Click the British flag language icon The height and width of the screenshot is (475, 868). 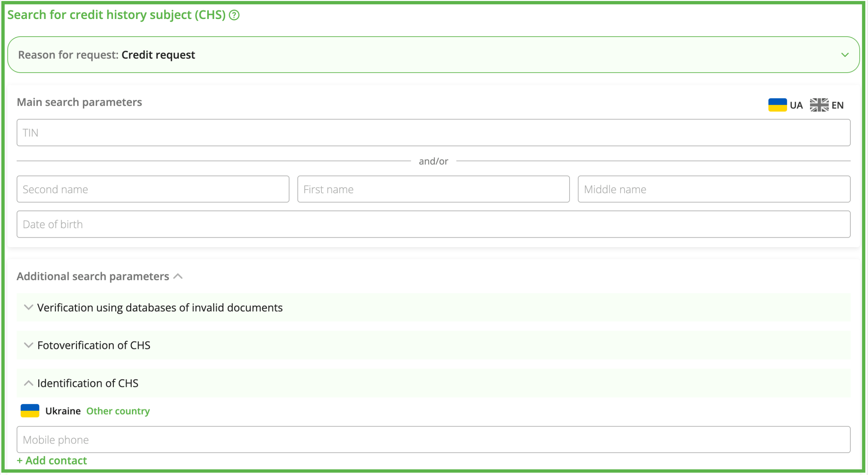point(819,105)
